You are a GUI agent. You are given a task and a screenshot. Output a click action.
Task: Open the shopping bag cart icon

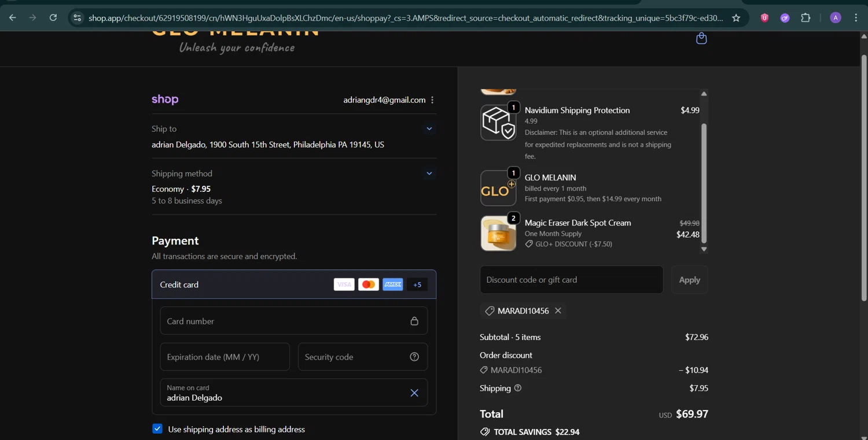(701, 38)
